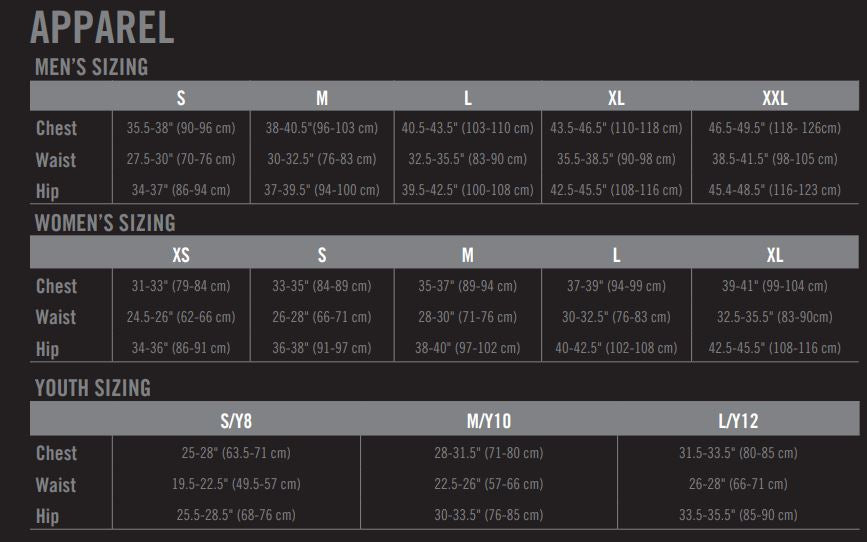Image resolution: width=867 pixels, height=542 pixels.
Task: Select the S/Y8 youth column header
Action: tap(236, 421)
